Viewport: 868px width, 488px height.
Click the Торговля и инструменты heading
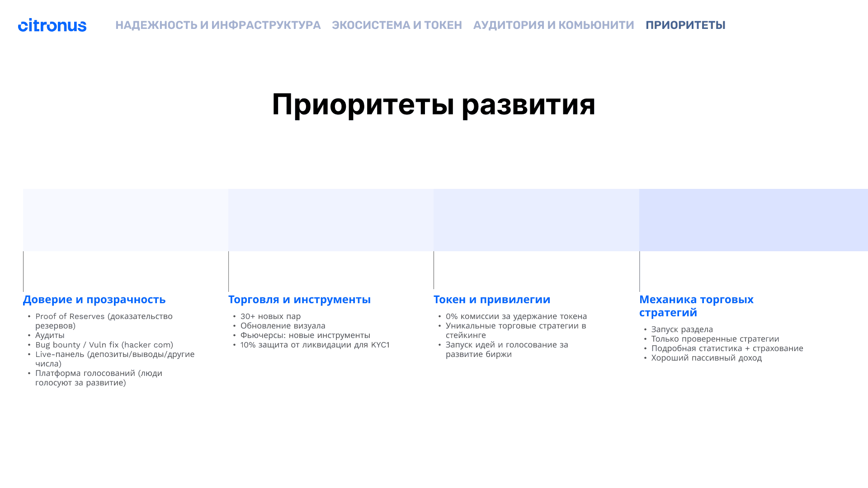(299, 300)
